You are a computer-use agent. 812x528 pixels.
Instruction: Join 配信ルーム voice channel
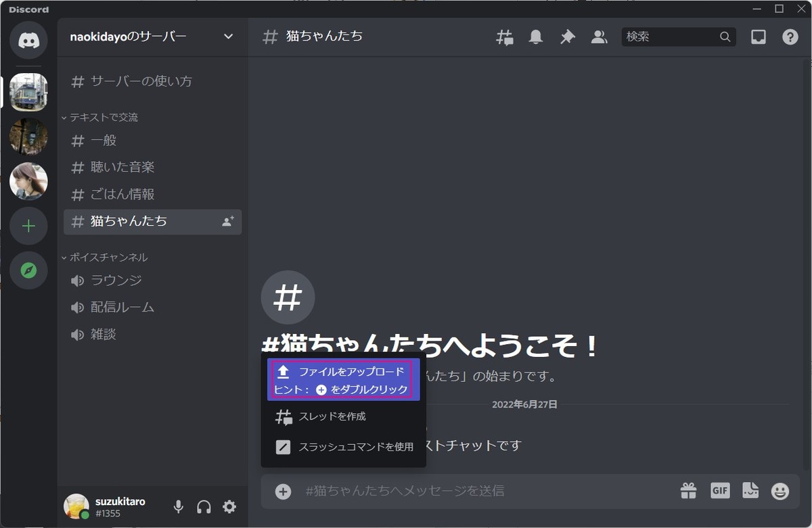click(x=152, y=307)
